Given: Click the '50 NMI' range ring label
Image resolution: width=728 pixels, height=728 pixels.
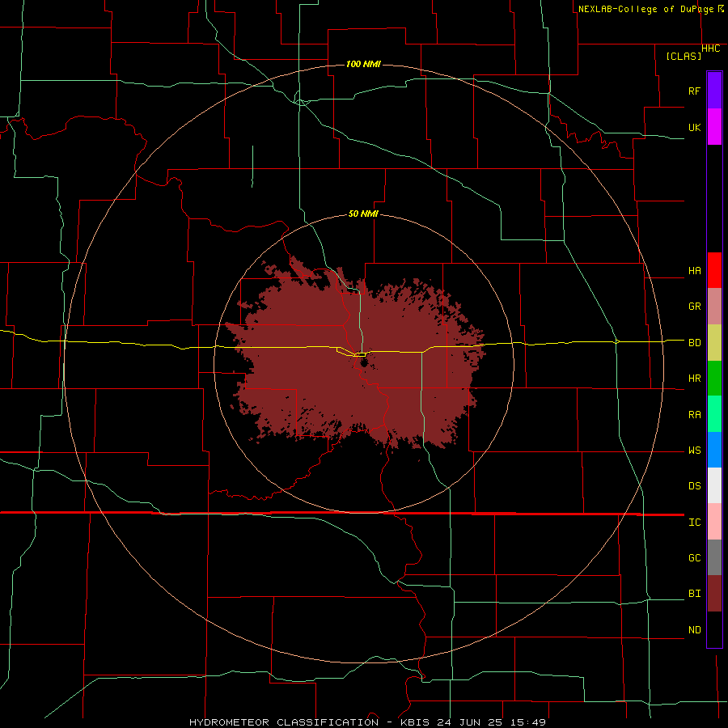Looking at the screenshot, I should (363, 214).
